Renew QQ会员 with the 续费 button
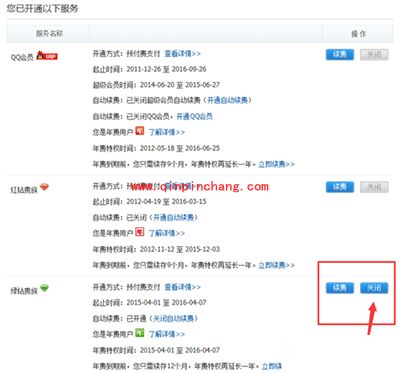This screenshot has height=373, width=400. coord(340,54)
